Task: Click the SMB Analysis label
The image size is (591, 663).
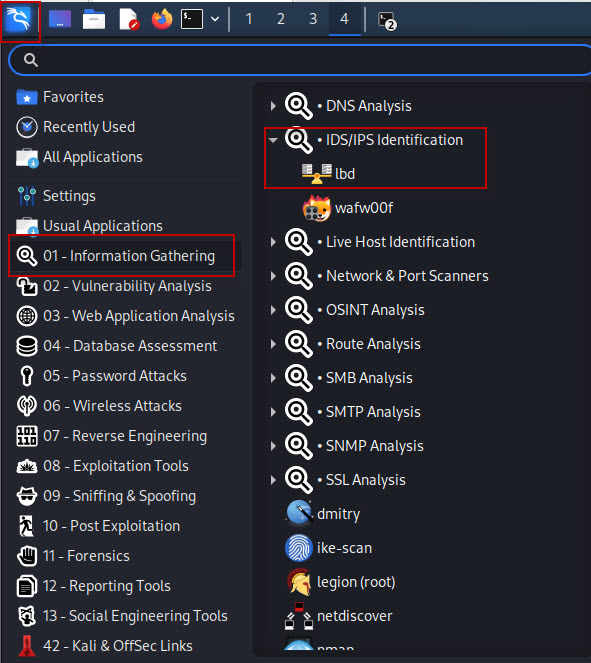Action: [x=369, y=378]
